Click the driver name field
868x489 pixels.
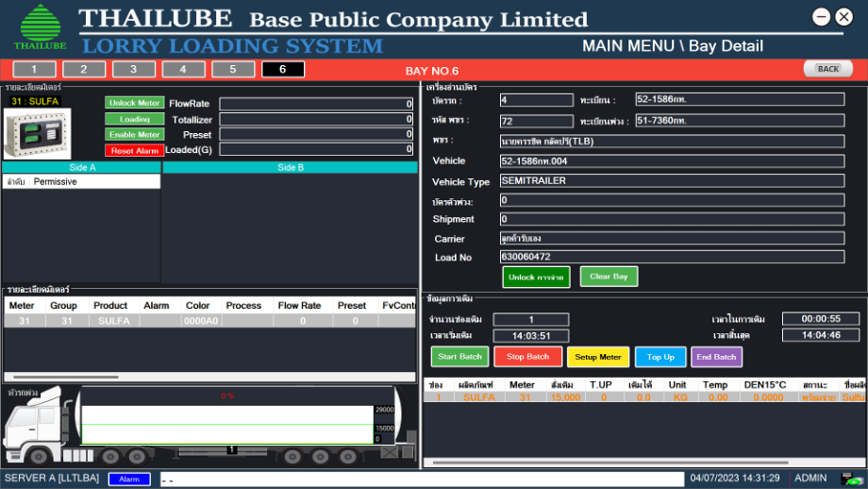pyautogui.click(x=672, y=142)
